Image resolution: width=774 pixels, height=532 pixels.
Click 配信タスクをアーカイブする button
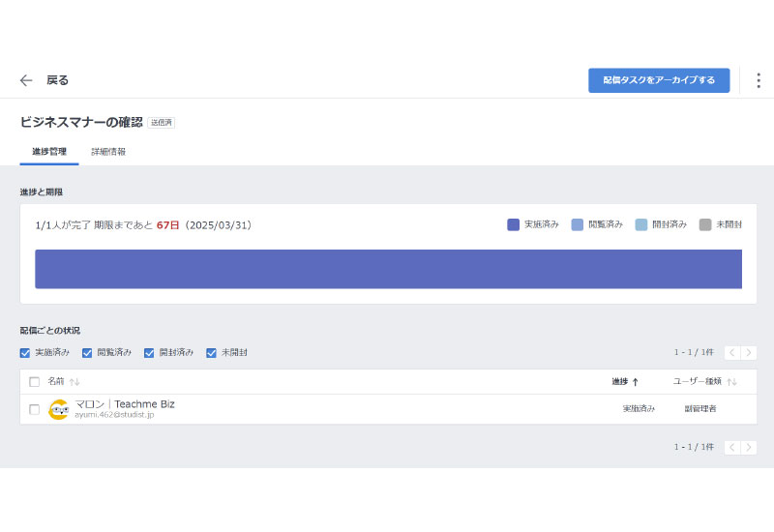658,80
